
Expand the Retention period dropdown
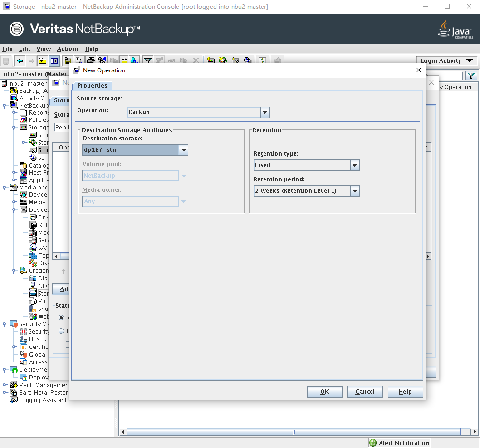(354, 191)
